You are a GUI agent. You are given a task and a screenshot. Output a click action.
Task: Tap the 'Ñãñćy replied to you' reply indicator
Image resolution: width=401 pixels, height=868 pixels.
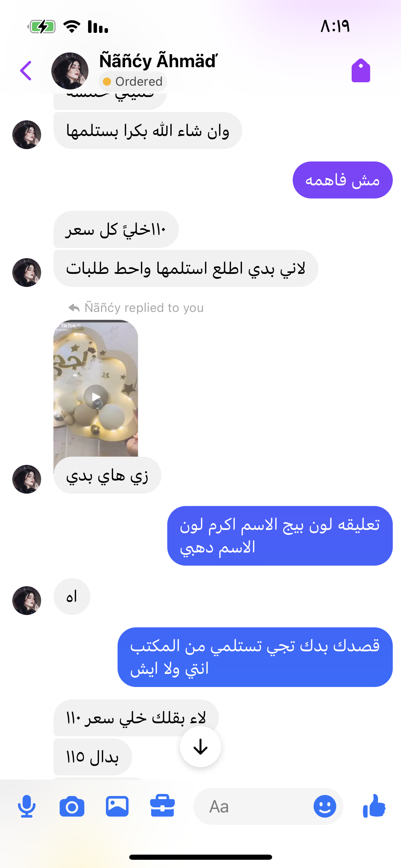(136, 308)
